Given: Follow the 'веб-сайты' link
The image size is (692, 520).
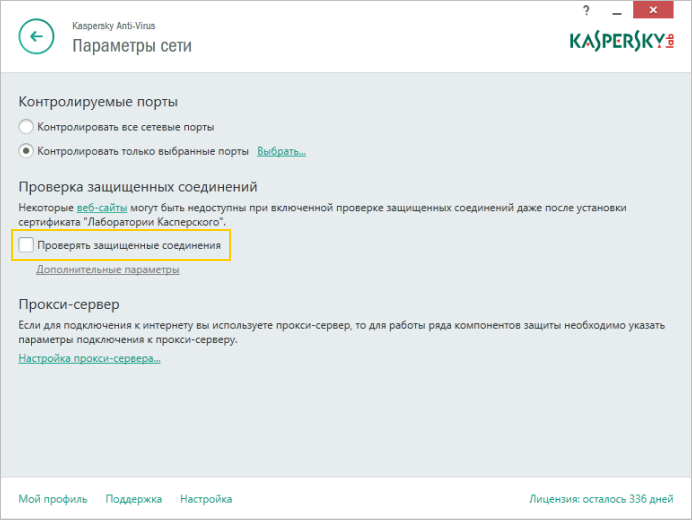Looking at the screenshot, I should click(102, 207).
